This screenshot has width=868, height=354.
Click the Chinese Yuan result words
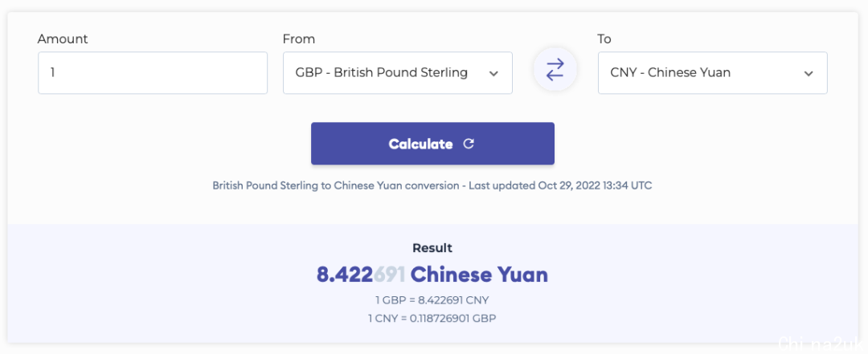point(479,275)
